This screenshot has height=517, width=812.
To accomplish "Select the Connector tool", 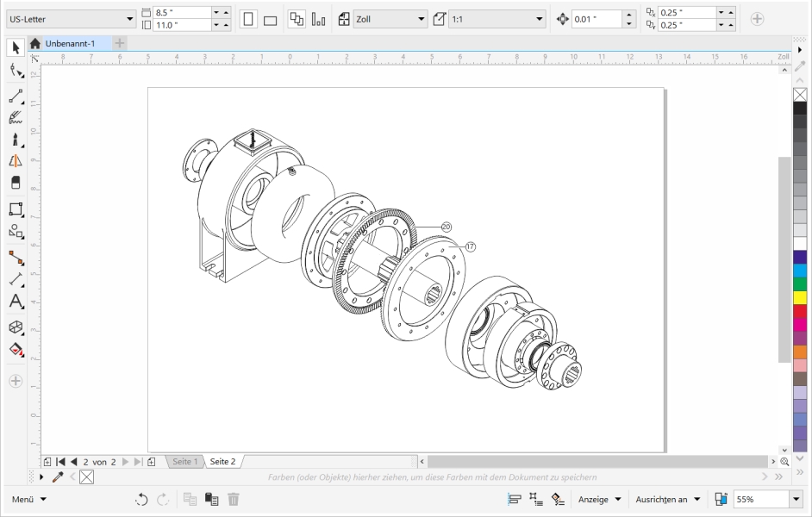I will (x=15, y=256).
